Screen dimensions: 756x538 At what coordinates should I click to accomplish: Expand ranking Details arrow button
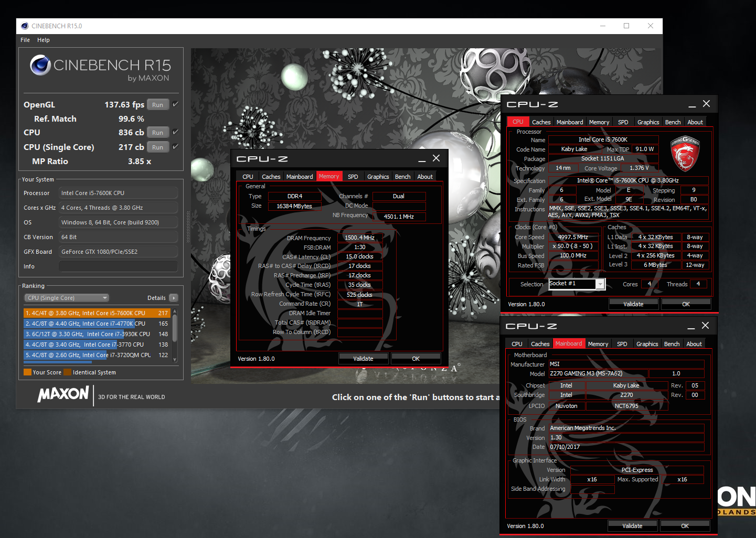click(174, 298)
